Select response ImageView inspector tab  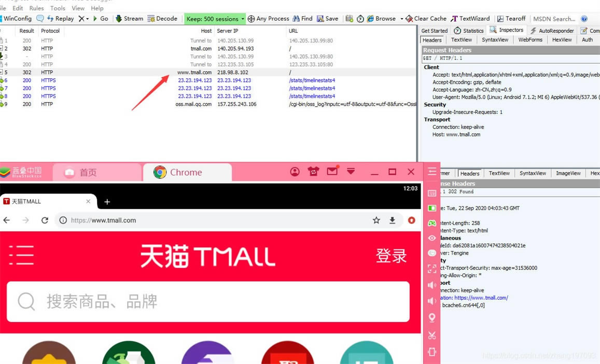click(568, 173)
